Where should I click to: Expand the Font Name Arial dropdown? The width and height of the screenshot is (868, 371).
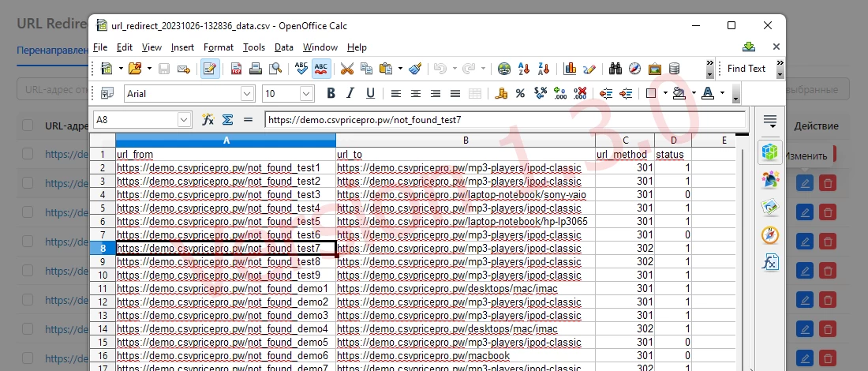[248, 94]
